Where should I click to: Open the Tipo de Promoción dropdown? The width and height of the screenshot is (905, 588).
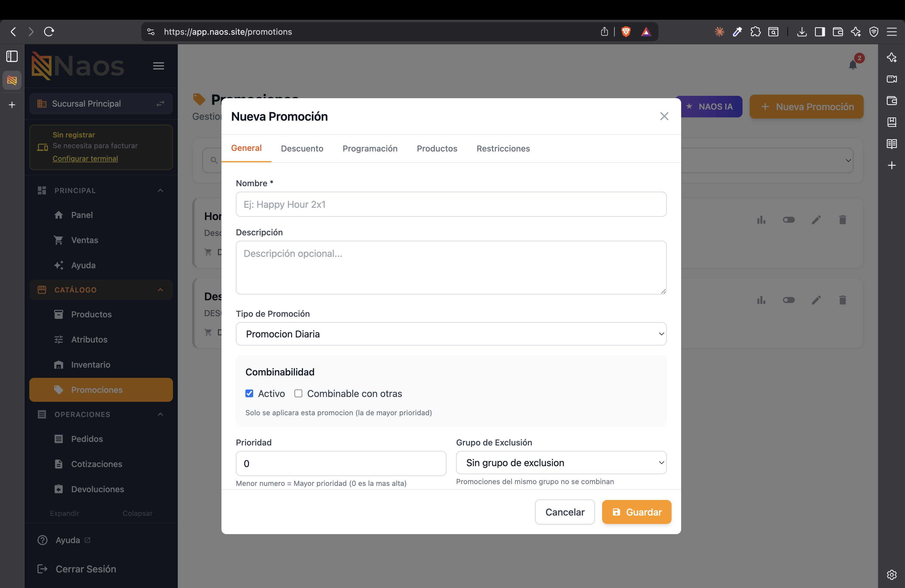pos(451,334)
